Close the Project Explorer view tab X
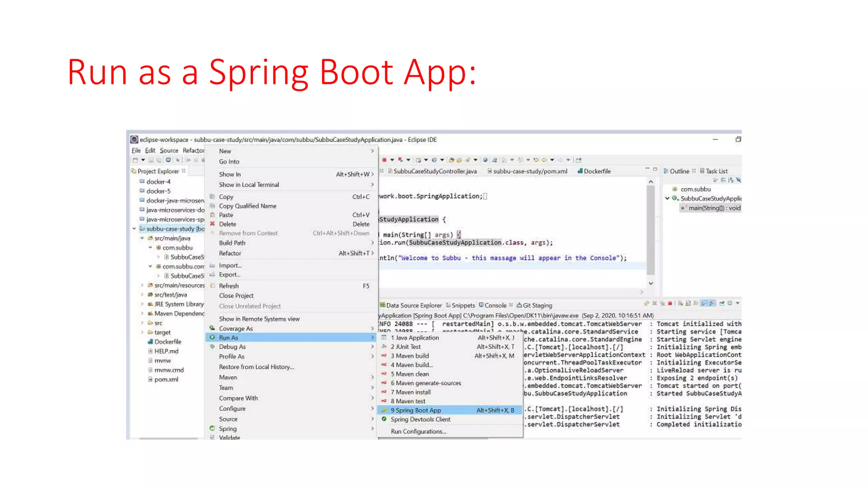 pos(184,171)
